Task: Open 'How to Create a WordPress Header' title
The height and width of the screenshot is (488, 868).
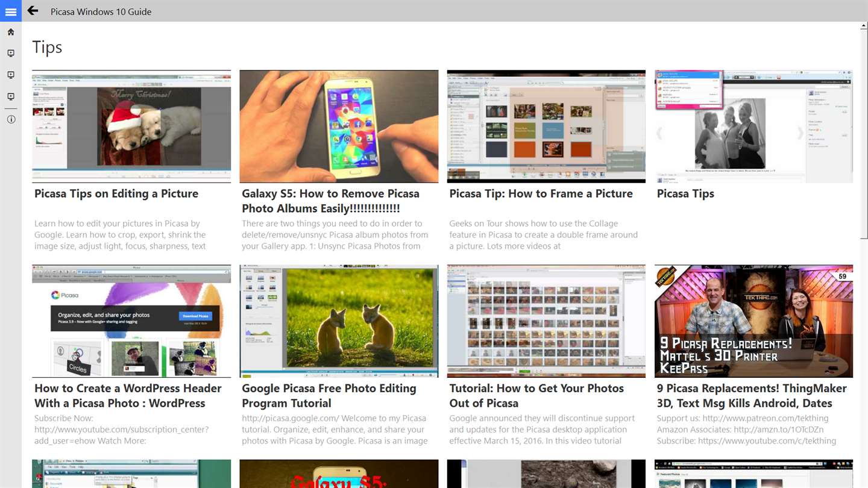Action: (x=128, y=396)
